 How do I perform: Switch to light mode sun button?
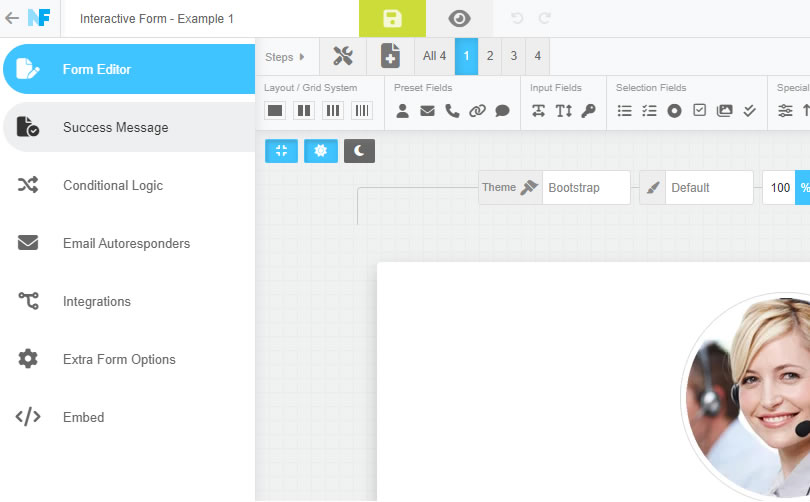point(321,151)
